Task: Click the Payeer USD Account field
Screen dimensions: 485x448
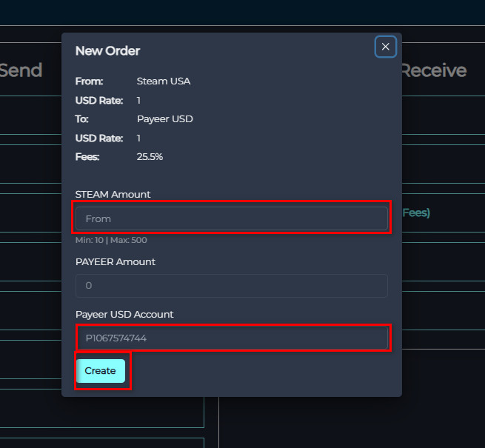Action: tap(232, 338)
